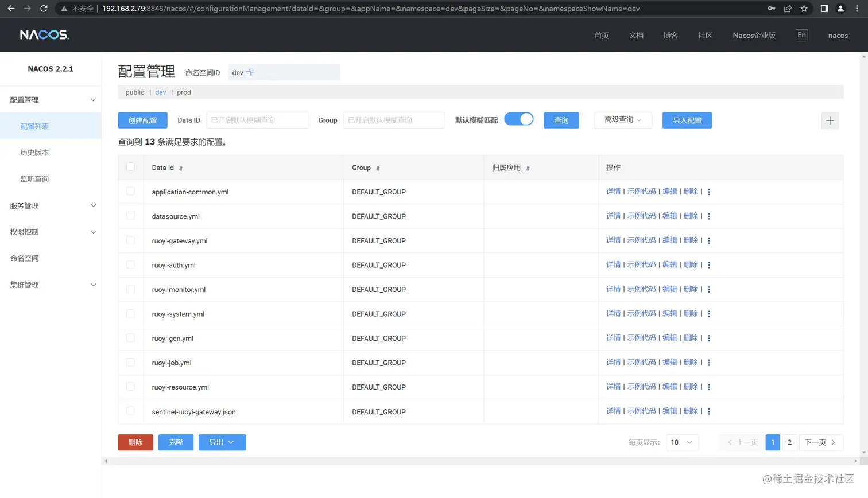Open more actions for ruoyi-gateway.yml
Screen dimensions: 868x498
click(x=709, y=241)
